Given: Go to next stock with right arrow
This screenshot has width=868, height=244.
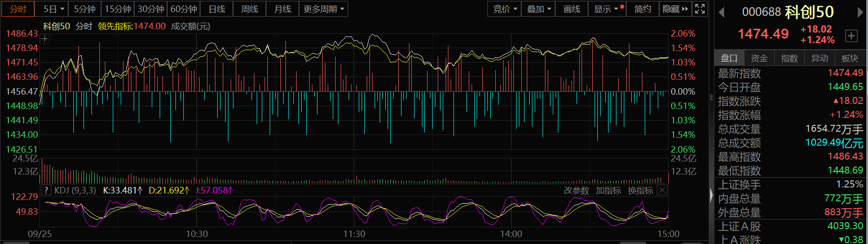Looking at the screenshot, I should coord(860,13).
